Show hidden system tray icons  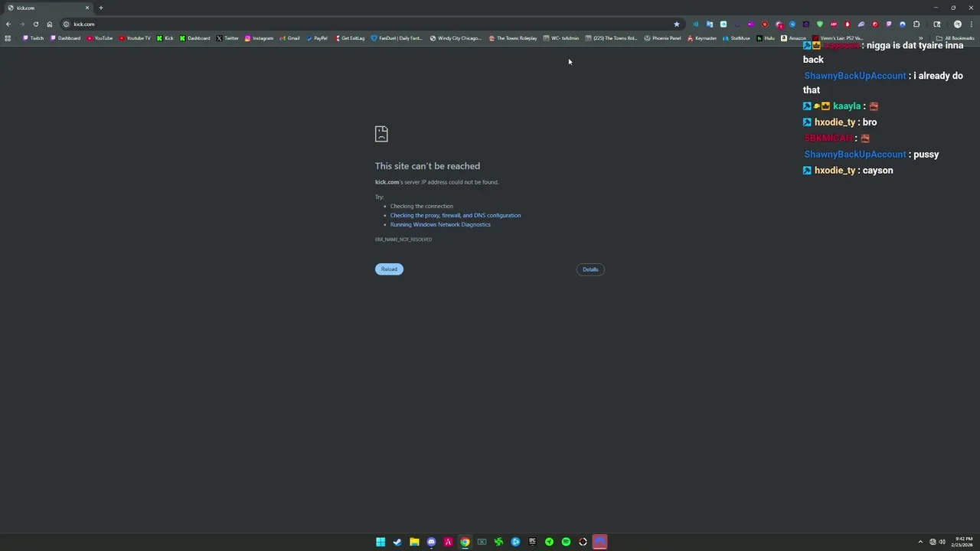[920, 542]
